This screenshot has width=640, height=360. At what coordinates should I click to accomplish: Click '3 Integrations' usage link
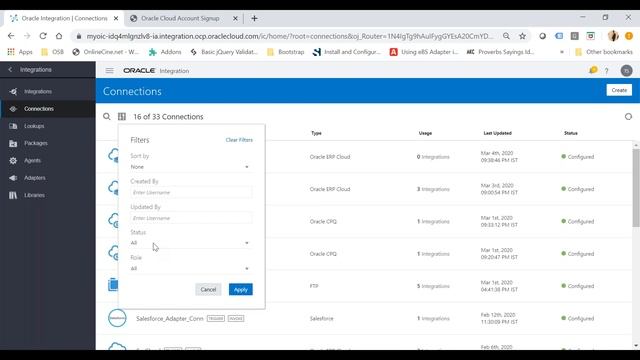433,189
